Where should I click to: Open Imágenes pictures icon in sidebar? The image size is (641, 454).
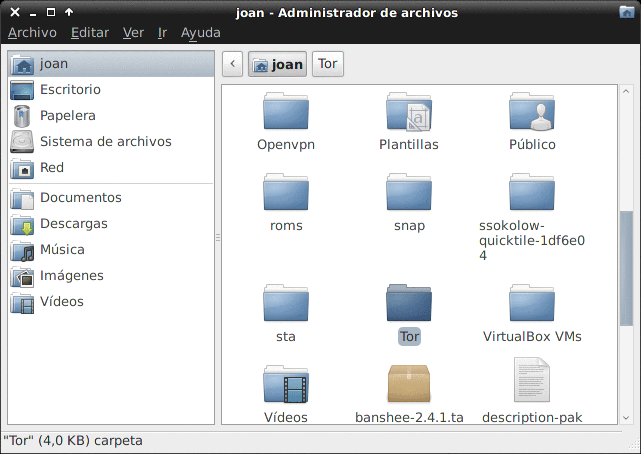[x=22, y=276]
